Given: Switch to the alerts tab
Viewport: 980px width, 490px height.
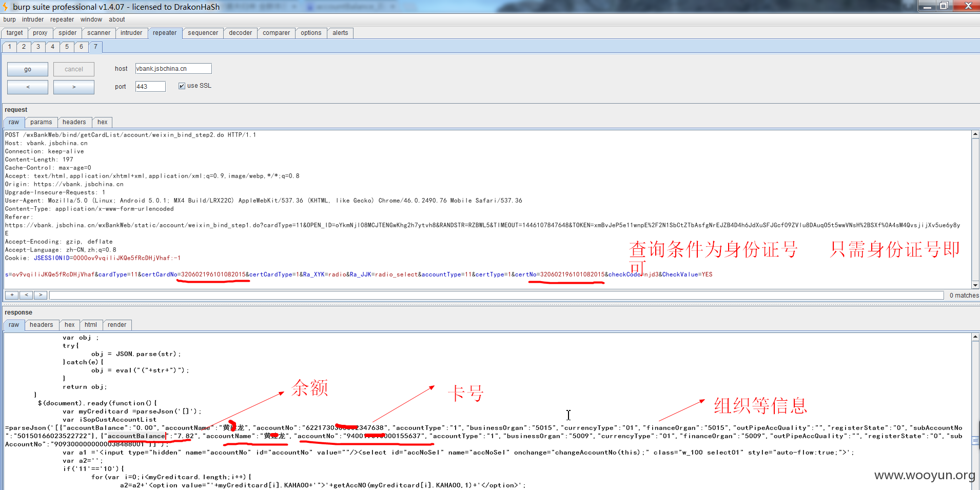Looking at the screenshot, I should click(340, 33).
